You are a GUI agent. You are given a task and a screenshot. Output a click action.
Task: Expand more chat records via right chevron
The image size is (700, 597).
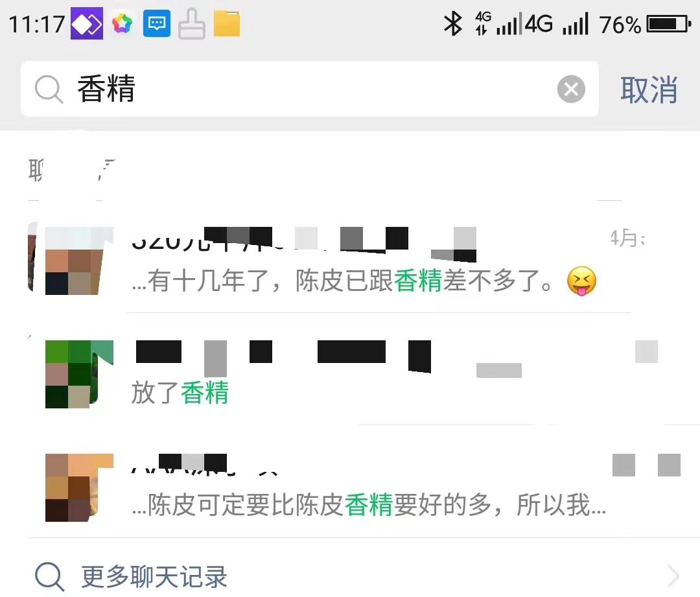[x=674, y=576]
